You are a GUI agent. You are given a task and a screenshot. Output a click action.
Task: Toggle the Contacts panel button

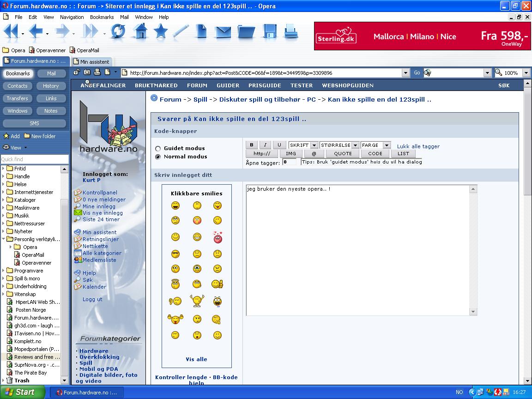click(18, 86)
